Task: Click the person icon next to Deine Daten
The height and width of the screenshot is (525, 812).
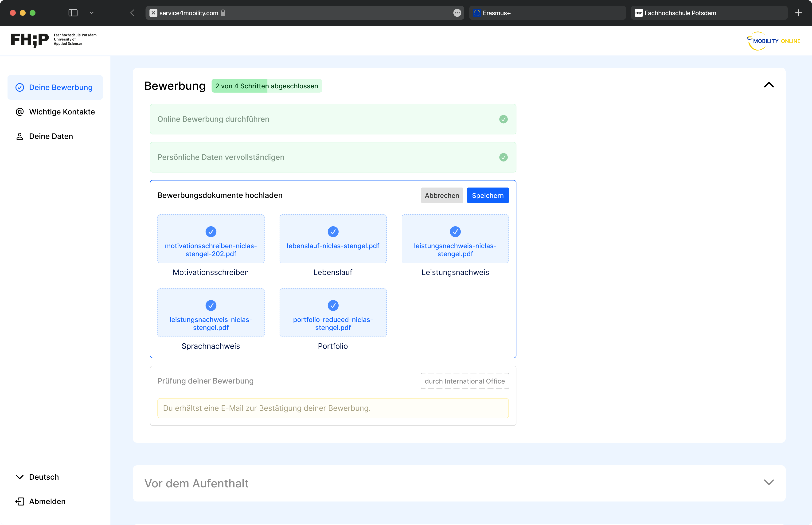Action: click(x=20, y=136)
